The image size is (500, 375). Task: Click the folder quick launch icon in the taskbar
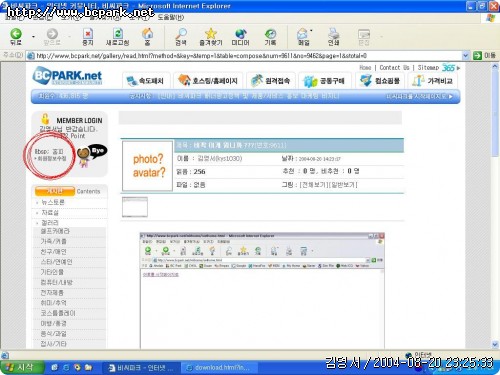point(88,367)
